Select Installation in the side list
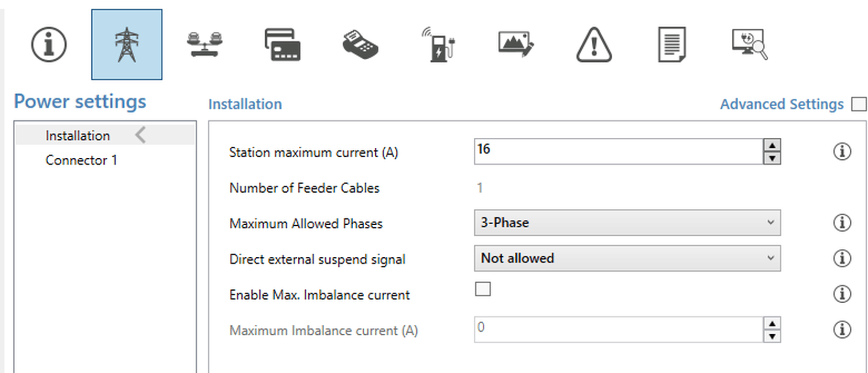 pos(78,136)
